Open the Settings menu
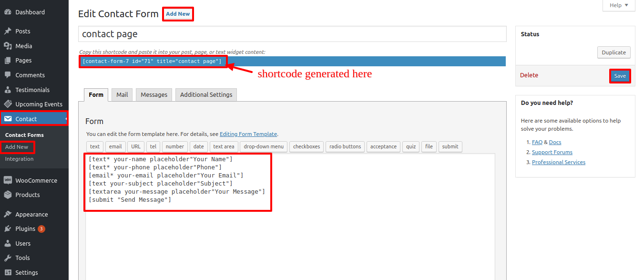This screenshot has width=644, height=280. [x=27, y=272]
